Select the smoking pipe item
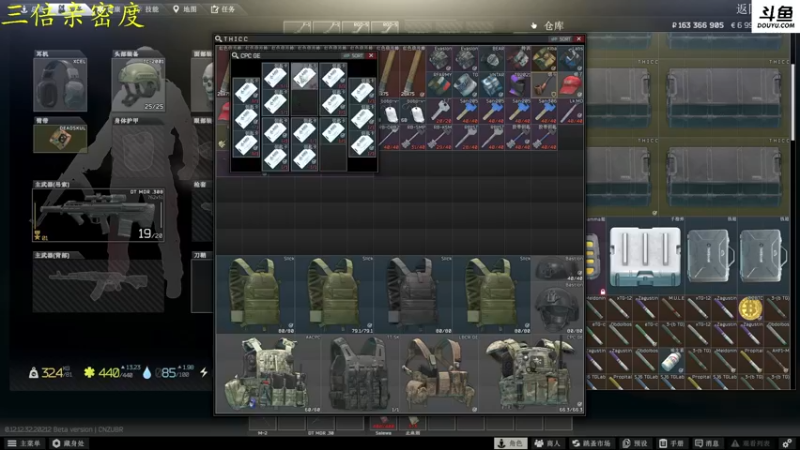The image size is (800, 450). (x=544, y=85)
